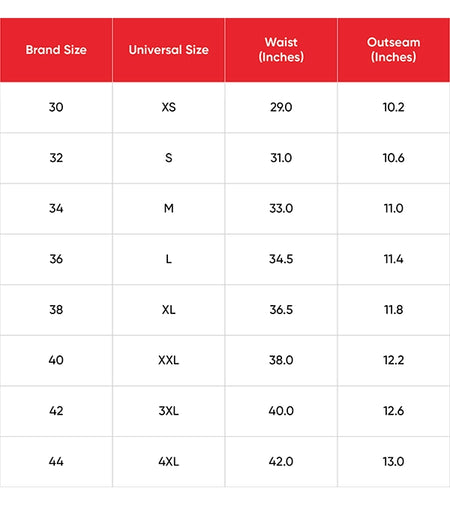Select brand size 36 cell
Viewport: 450px width, 506px height.
56,259
